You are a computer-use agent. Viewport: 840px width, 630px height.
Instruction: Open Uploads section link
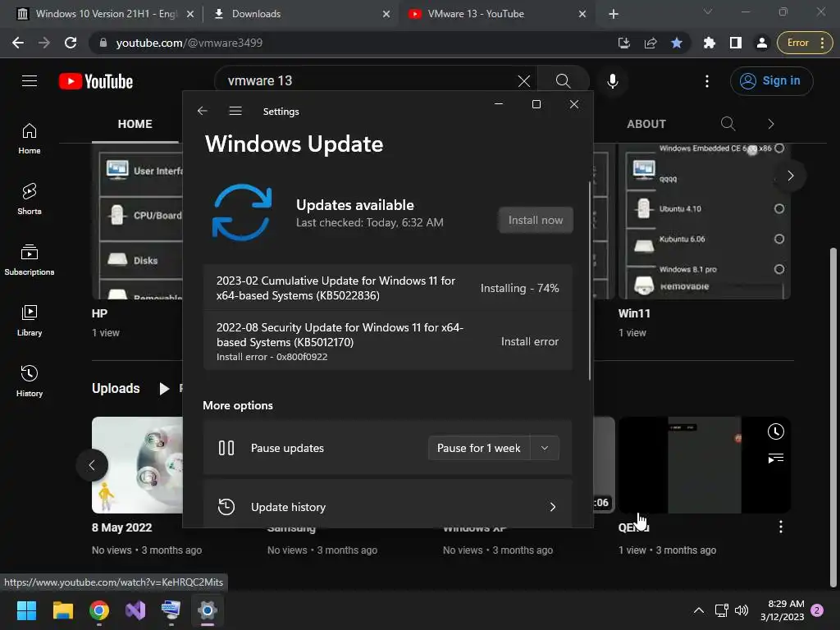click(x=116, y=388)
